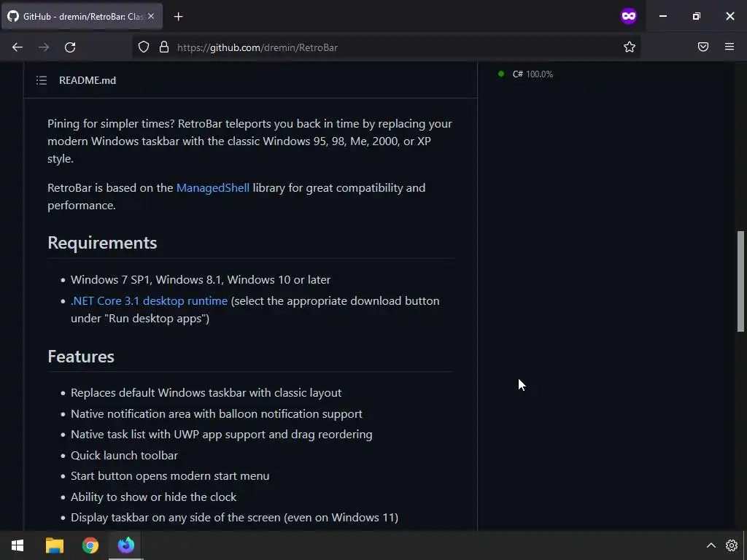747x560 pixels.
Task: Switch to Firefox in the taskbar
Action: point(126,545)
